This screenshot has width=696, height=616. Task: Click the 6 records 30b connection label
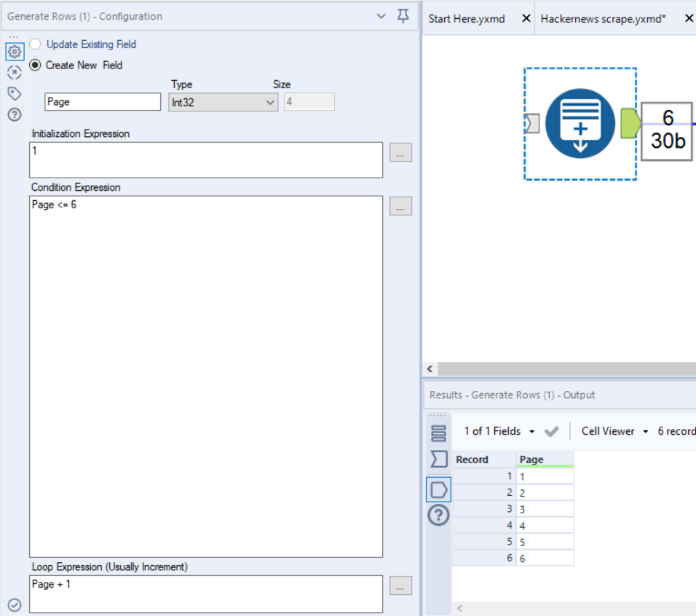click(667, 131)
